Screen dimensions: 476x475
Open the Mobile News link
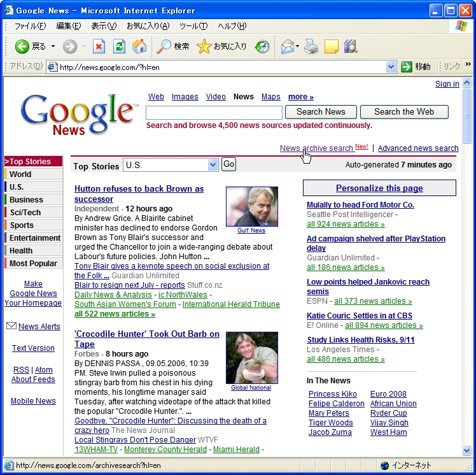[x=33, y=401]
